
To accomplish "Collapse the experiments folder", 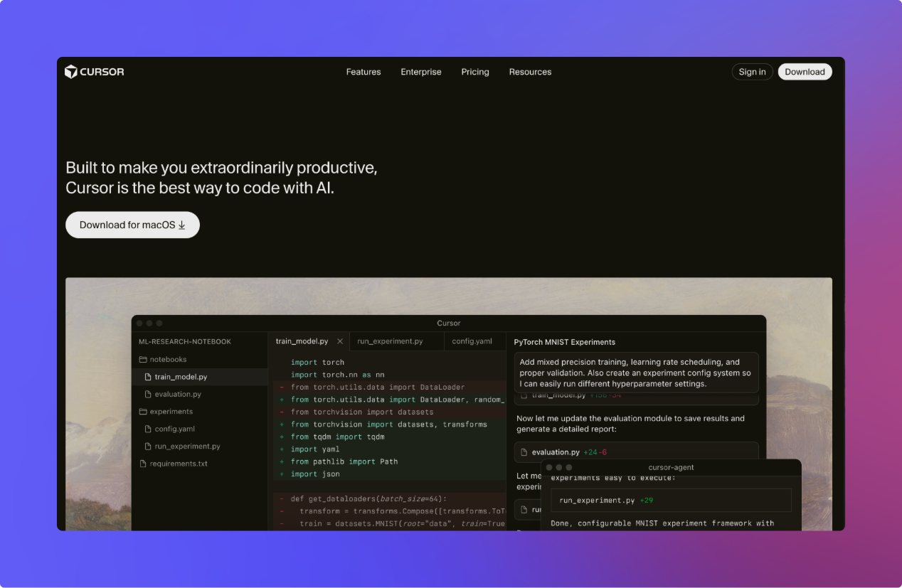I will pyautogui.click(x=166, y=412).
